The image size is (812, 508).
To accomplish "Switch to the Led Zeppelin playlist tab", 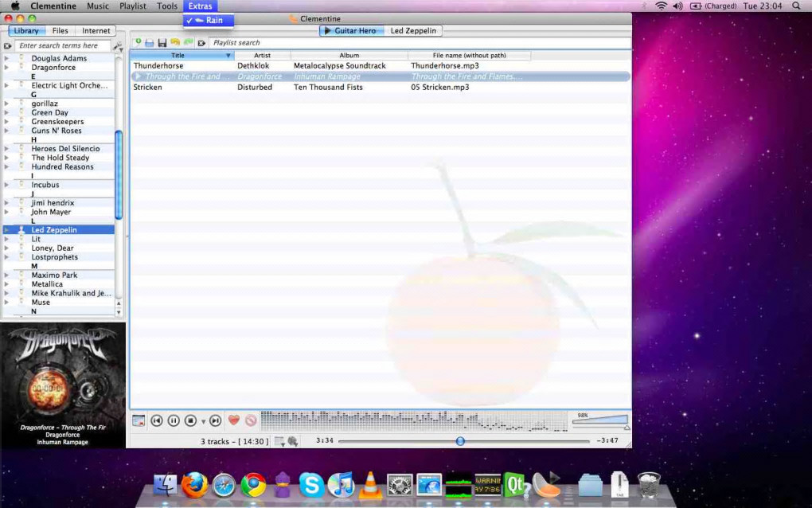I will pyautogui.click(x=413, y=30).
